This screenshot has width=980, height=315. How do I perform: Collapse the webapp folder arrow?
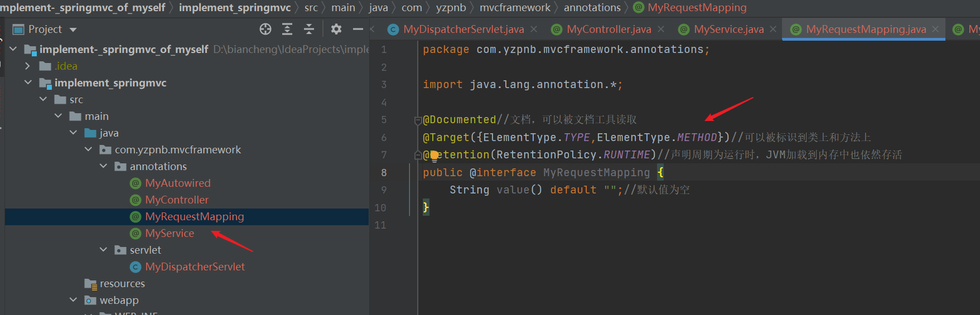coord(73,300)
